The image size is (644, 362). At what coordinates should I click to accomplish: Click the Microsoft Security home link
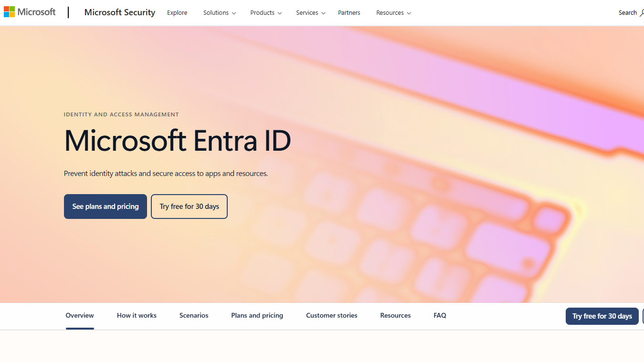pyautogui.click(x=119, y=12)
